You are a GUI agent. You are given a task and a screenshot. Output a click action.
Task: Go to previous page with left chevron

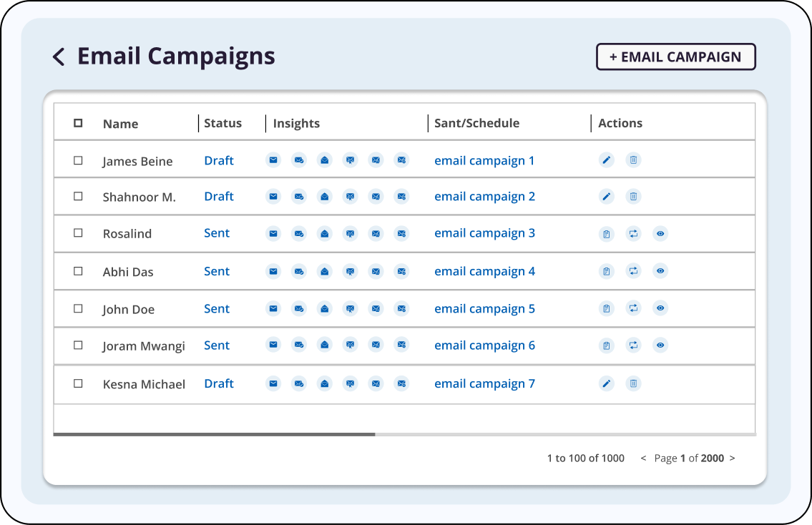pos(643,458)
